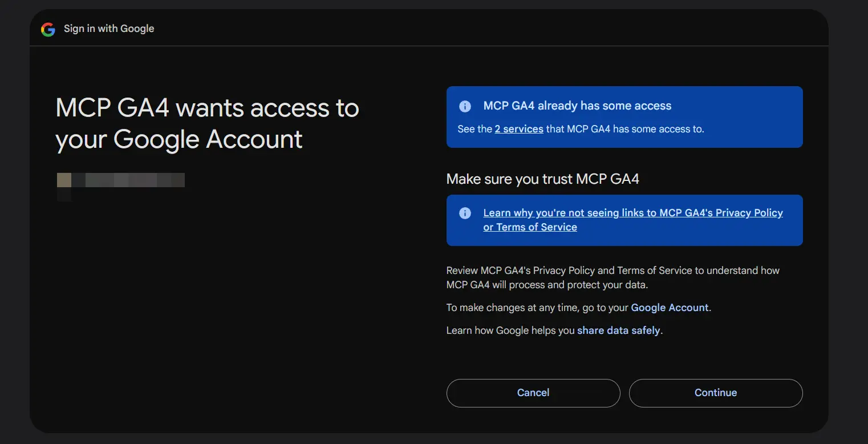Click the "MCP GA4 wants access" title
The width and height of the screenshot is (868, 444).
pos(207,123)
